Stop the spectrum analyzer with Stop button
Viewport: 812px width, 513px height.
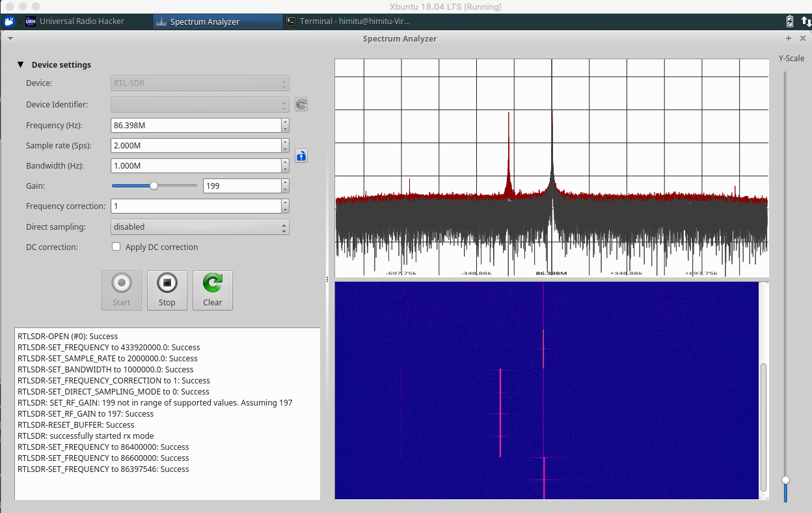click(x=167, y=290)
